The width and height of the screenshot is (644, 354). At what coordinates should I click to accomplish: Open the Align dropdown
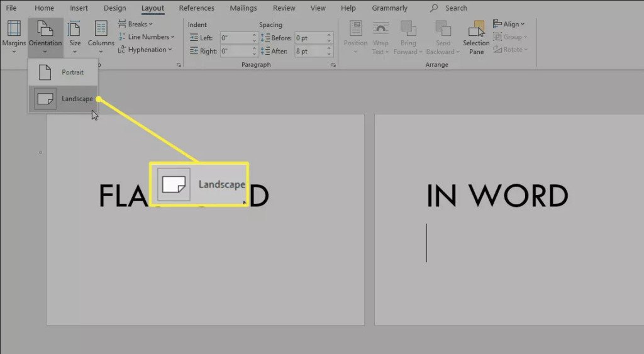(x=508, y=25)
